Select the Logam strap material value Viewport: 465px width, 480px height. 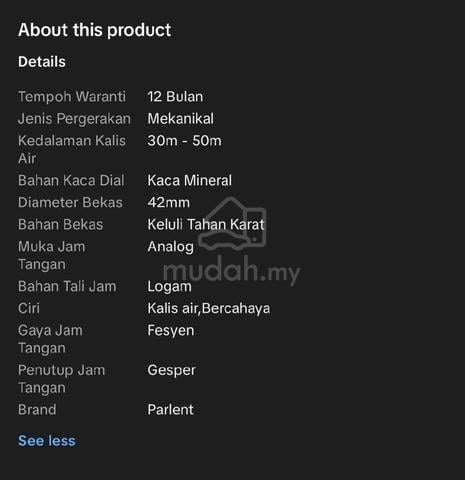pyautogui.click(x=170, y=287)
